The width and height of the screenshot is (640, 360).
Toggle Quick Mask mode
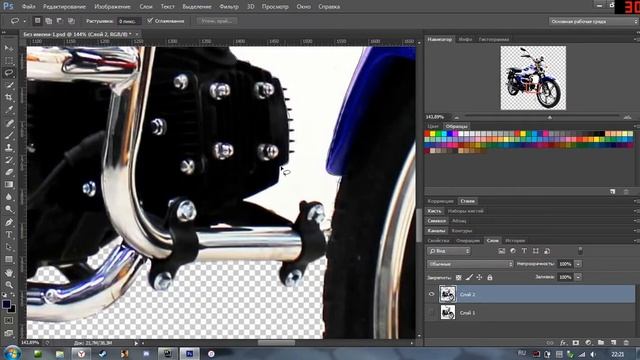9,321
